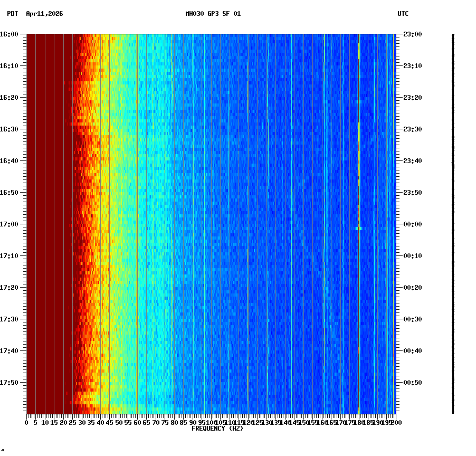The height and width of the screenshot is (456, 476).
Task: Click the vertical spectral line near 60 Hz
Action: click(x=137, y=211)
